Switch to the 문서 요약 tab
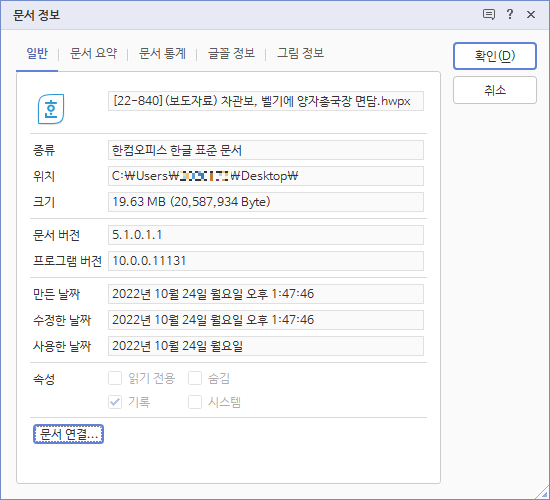Screen dimensions: 550x500 click(93, 53)
